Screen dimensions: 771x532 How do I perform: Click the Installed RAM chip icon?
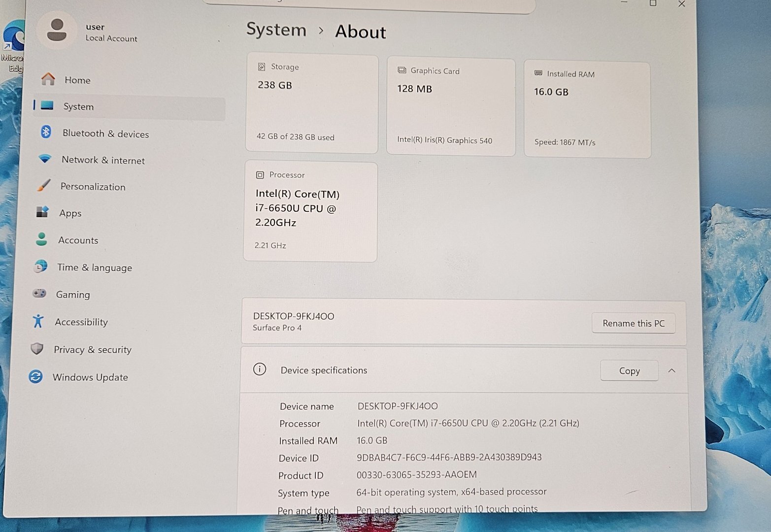coord(538,73)
